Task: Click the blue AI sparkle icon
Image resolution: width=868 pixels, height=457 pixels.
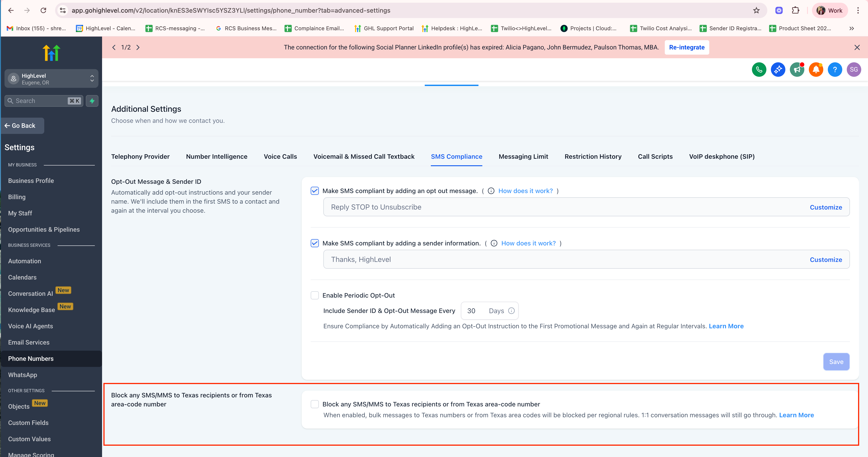Action: click(778, 69)
